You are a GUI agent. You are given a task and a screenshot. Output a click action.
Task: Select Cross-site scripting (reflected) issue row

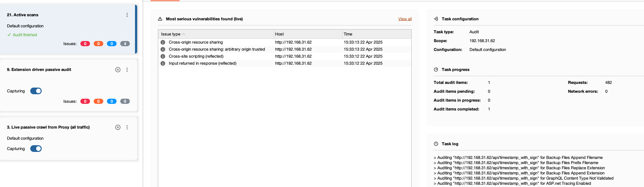[285, 57]
